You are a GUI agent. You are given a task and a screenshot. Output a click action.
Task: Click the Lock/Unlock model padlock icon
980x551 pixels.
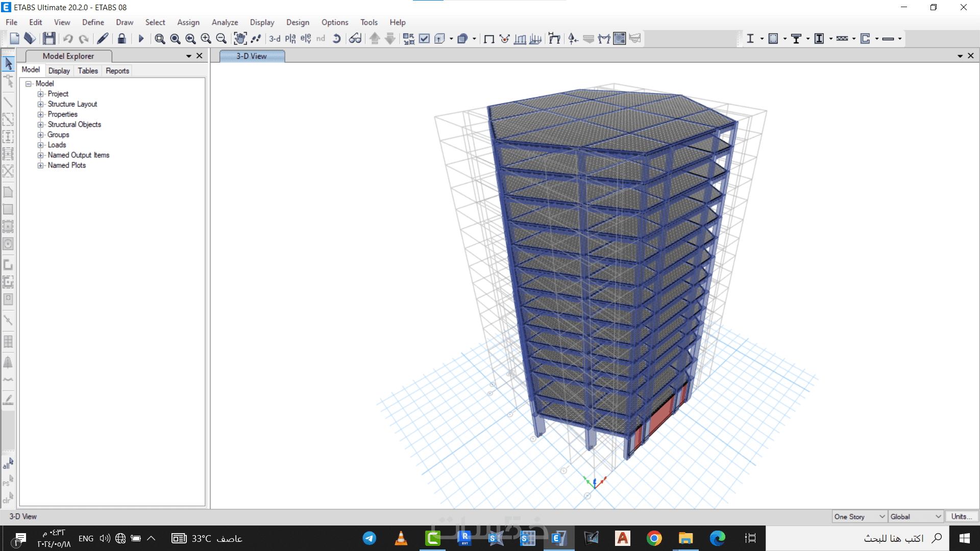pyautogui.click(x=121, y=38)
